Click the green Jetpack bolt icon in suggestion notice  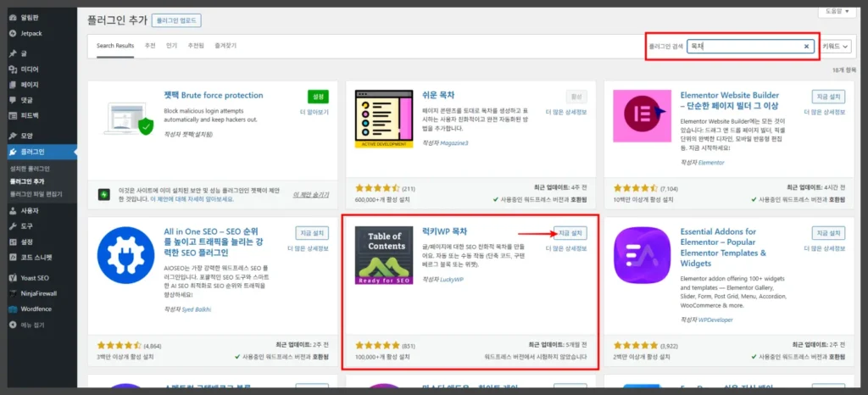point(104,194)
